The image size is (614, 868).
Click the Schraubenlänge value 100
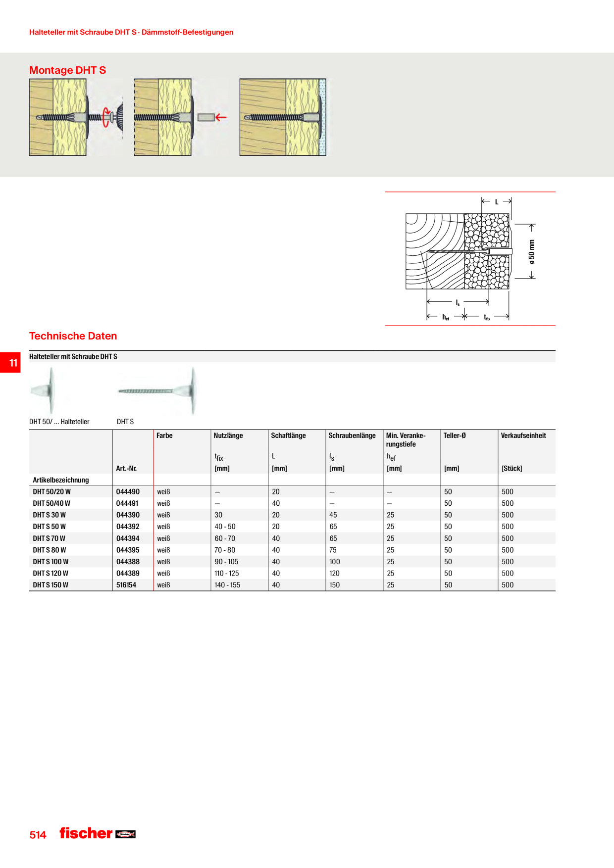[x=335, y=562]
